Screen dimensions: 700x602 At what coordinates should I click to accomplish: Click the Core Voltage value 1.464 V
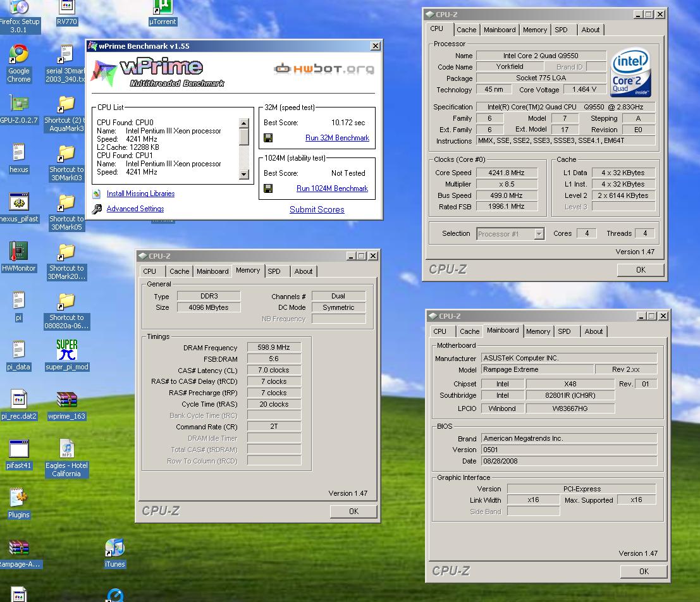584,89
